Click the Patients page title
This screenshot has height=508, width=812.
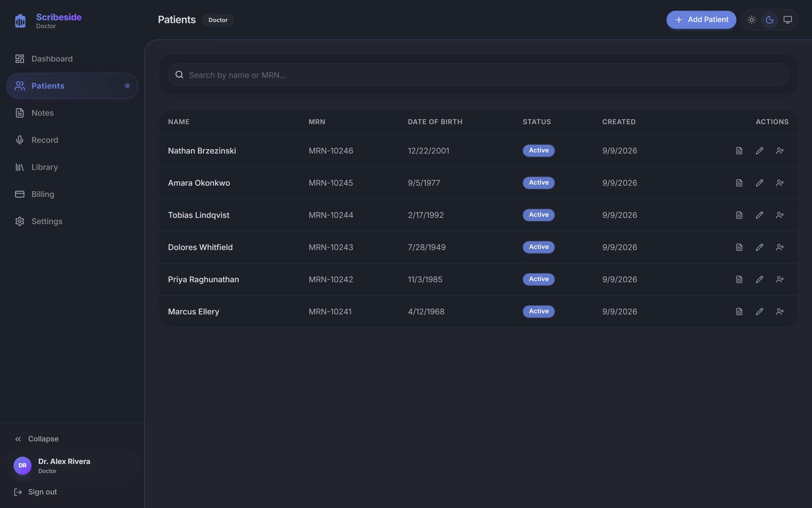(x=177, y=20)
